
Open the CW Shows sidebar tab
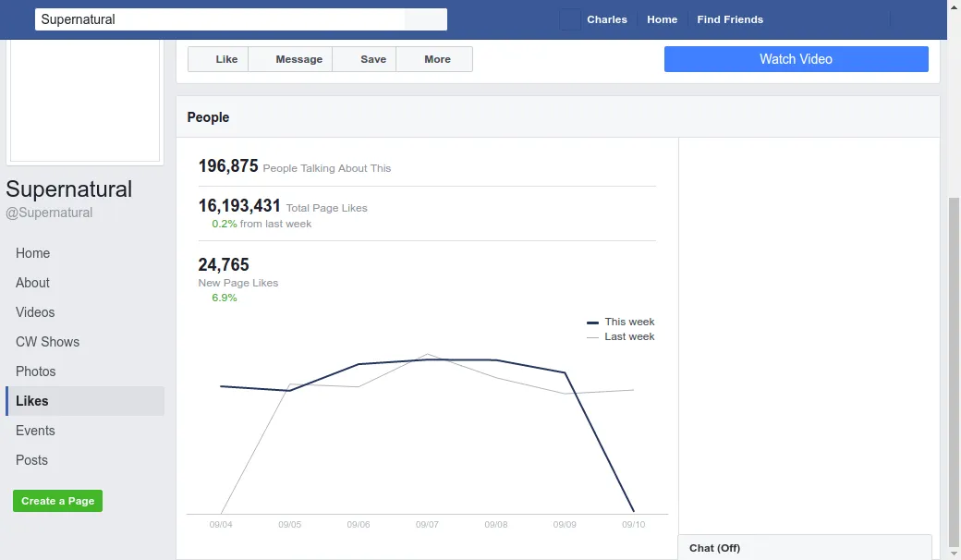(85, 342)
